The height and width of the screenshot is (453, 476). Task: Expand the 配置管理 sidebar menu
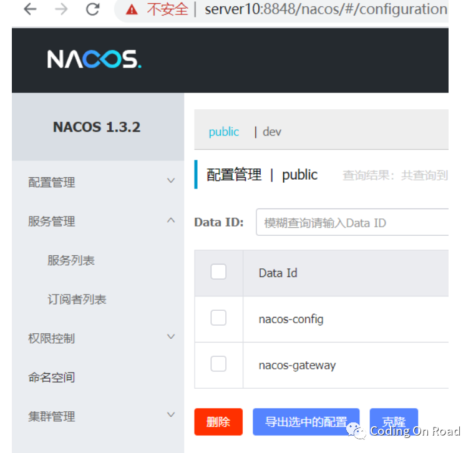pos(98,182)
